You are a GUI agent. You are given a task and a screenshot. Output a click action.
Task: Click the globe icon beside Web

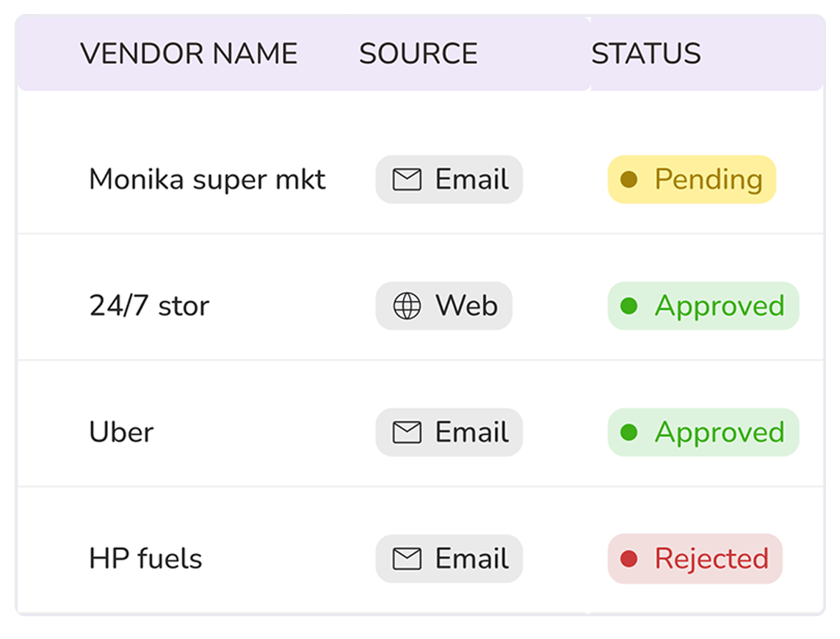[407, 306]
